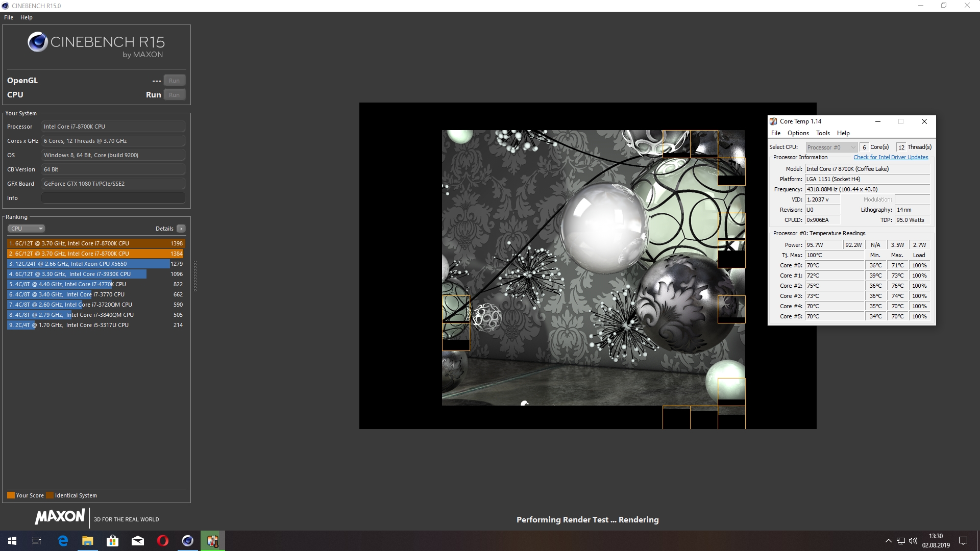Launch the Opera browser from the taskbar
The height and width of the screenshot is (551, 980).
pyautogui.click(x=163, y=541)
